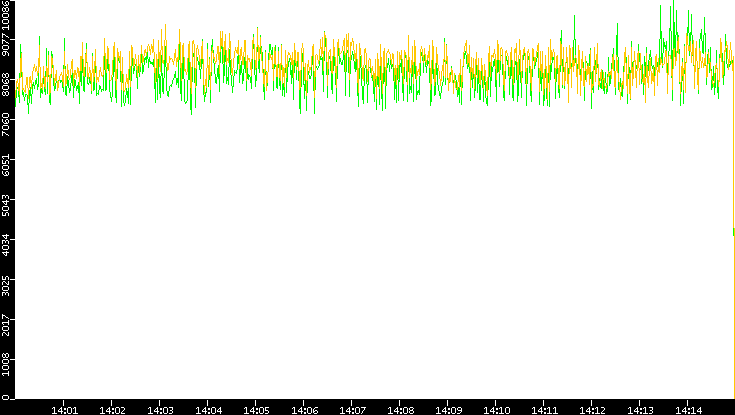Click the 14:06 time axis label
Image resolution: width=735 pixels, height=415 pixels.
pos(305,411)
